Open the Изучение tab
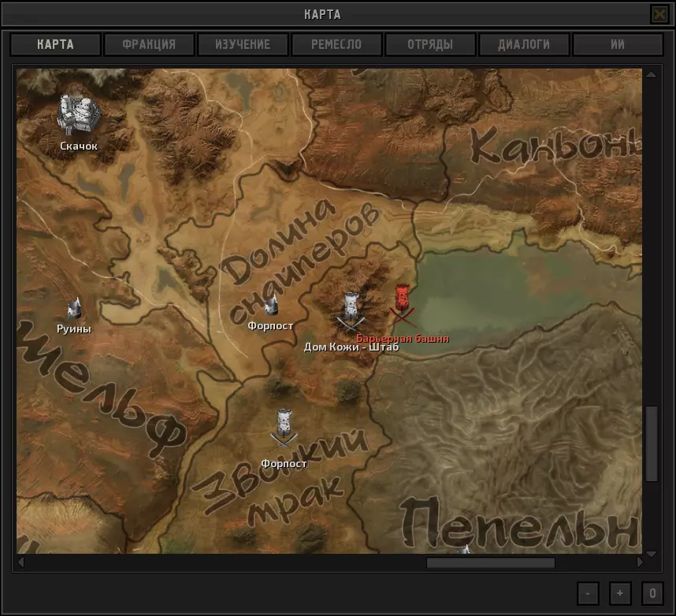 coord(243,44)
